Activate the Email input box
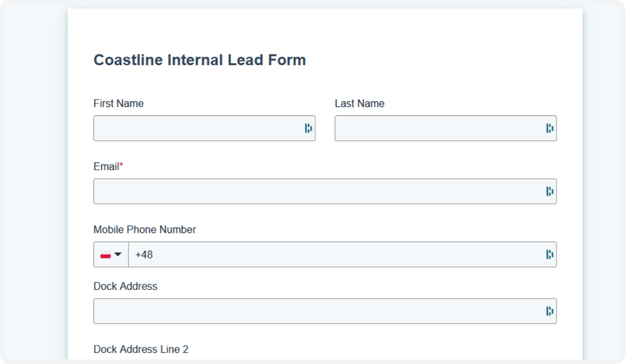 (325, 191)
